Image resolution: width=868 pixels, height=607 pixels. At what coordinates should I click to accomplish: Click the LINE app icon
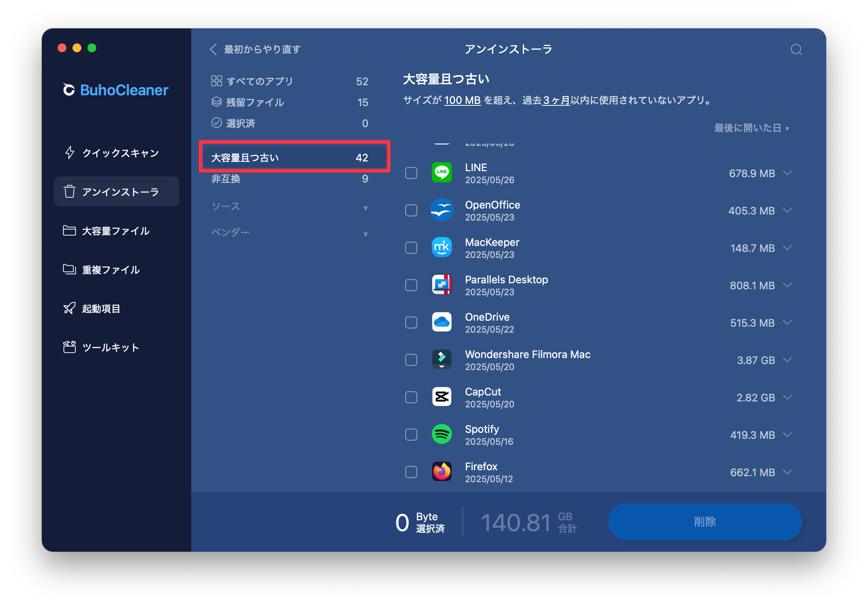pos(441,173)
